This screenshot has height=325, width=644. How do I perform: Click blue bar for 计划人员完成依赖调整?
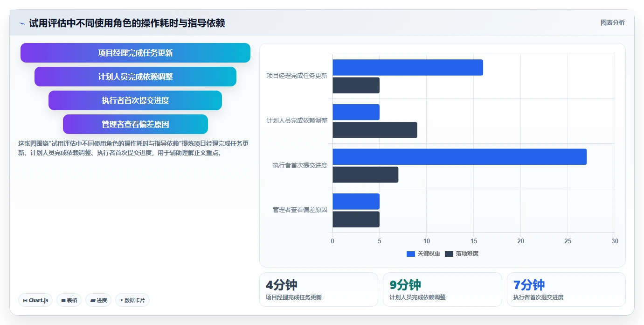click(x=356, y=112)
